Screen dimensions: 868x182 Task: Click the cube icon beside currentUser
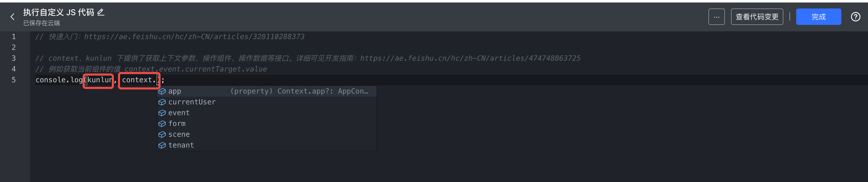tap(162, 102)
